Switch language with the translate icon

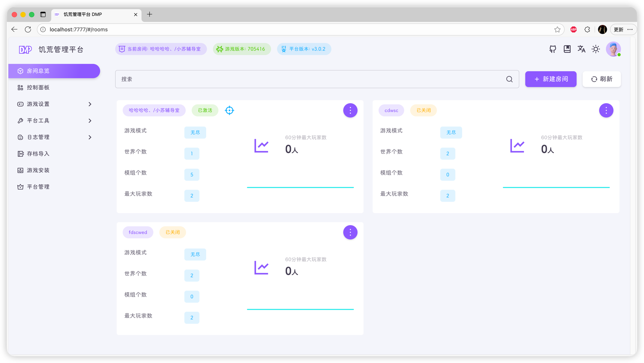coord(581,49)
